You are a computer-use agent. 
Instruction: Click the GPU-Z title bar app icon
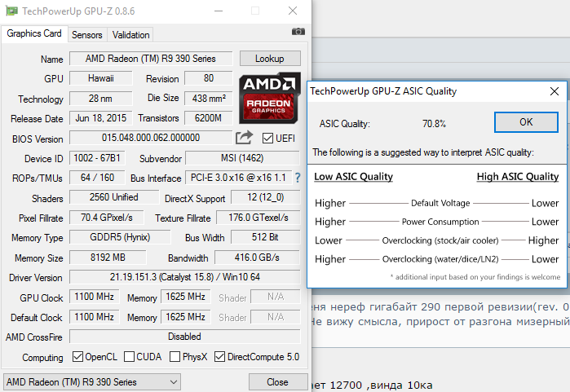click(11, 11)
